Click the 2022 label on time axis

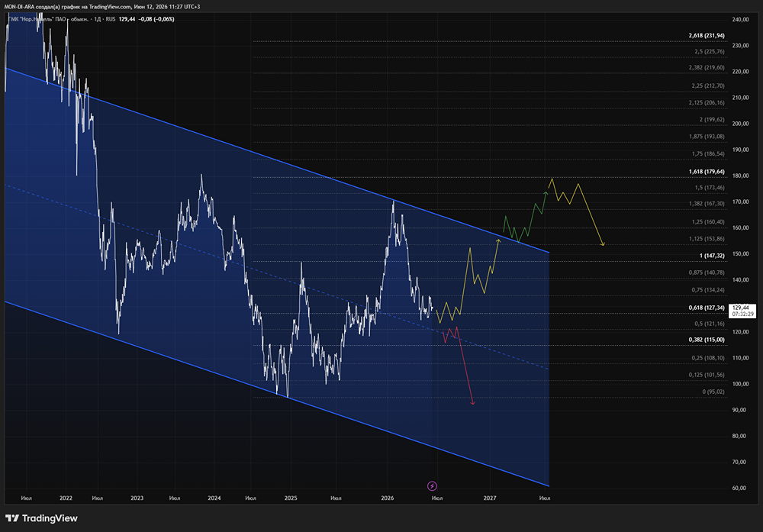66,498
